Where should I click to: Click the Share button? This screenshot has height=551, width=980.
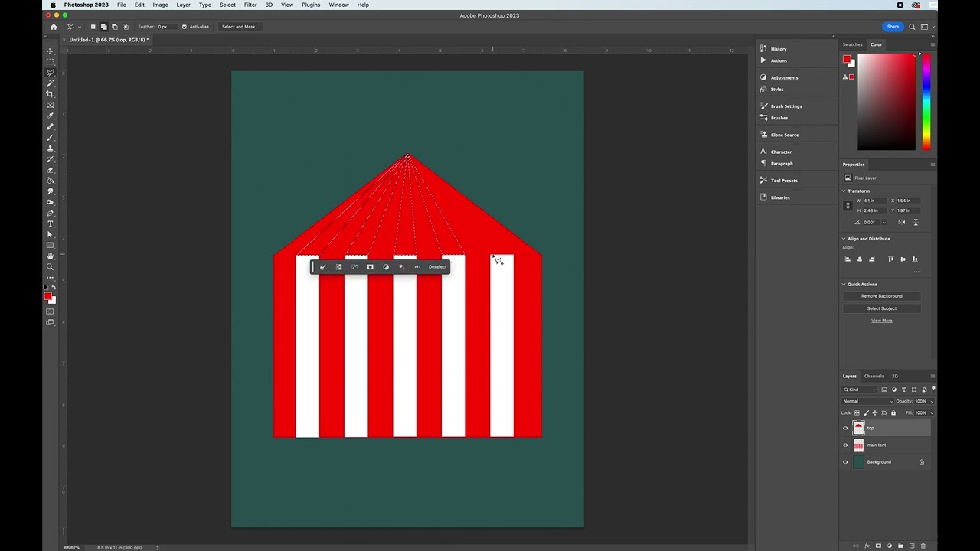tap(893, 27)
